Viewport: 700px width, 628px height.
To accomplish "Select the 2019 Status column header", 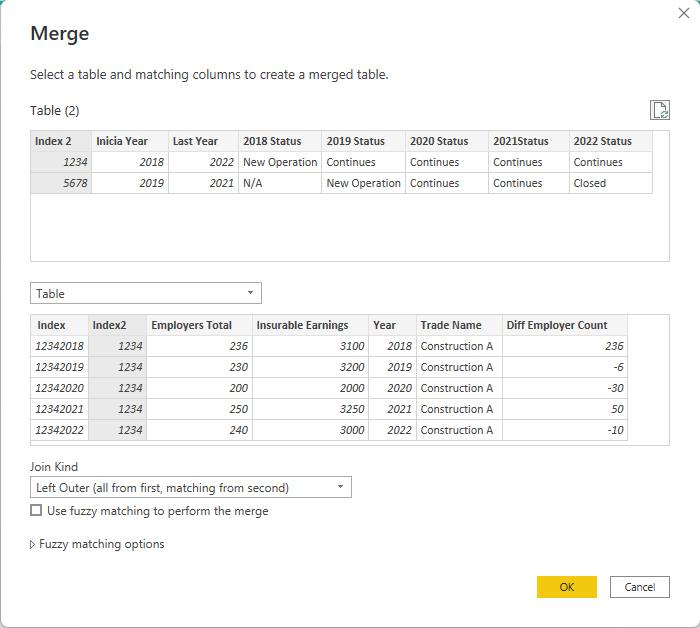I will click(363, 141).
